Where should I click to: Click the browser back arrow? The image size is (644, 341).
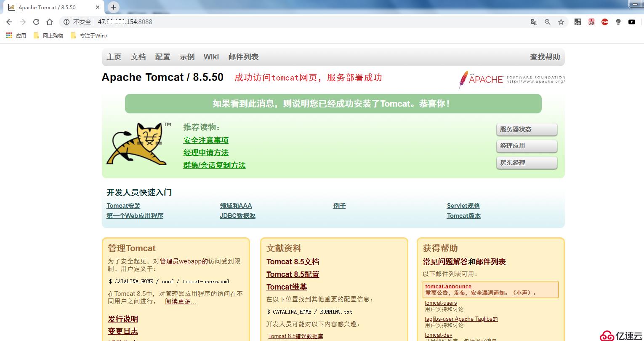click(9, 22)
